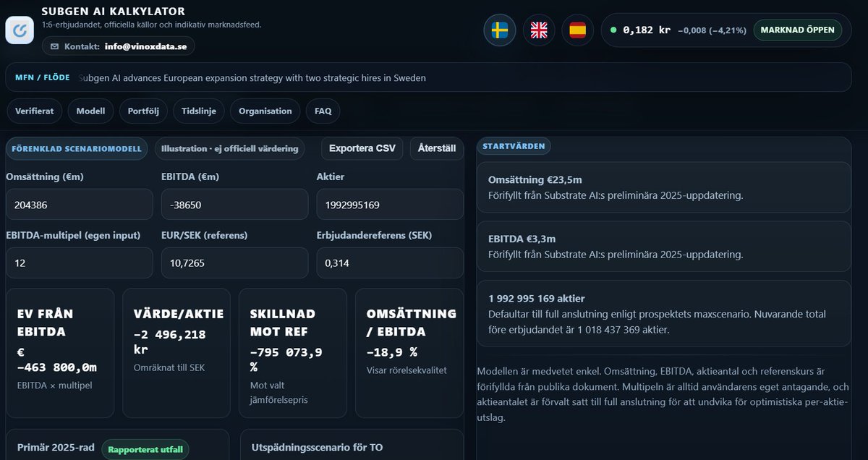Export the model with Exportera CSV
Image resolution: width=868 pixels, height=460 pixels.
(x=362, y=148)
